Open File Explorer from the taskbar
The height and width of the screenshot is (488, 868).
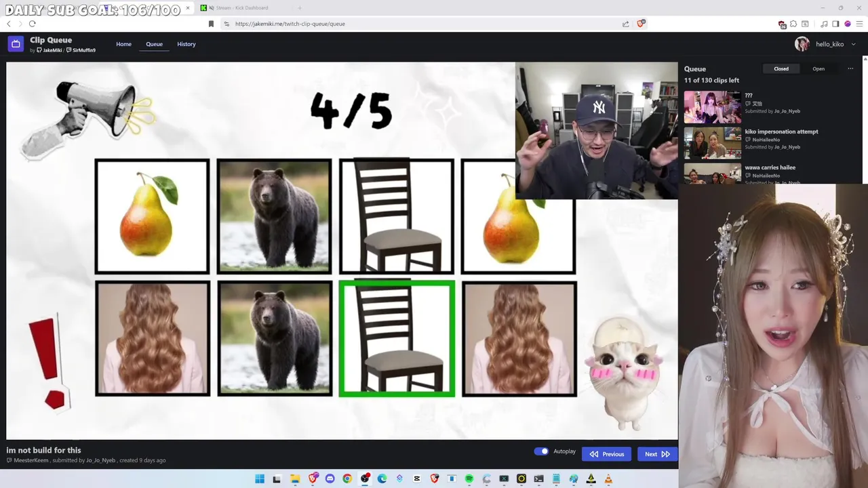point(295,479)
